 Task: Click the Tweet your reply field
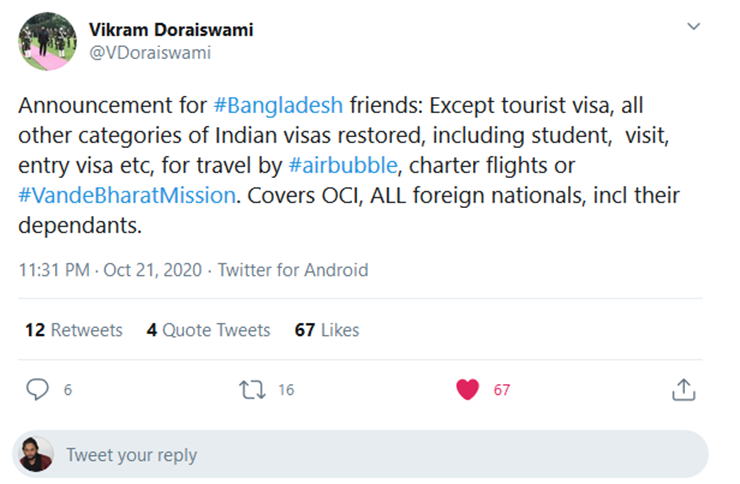tap(380, 455)
